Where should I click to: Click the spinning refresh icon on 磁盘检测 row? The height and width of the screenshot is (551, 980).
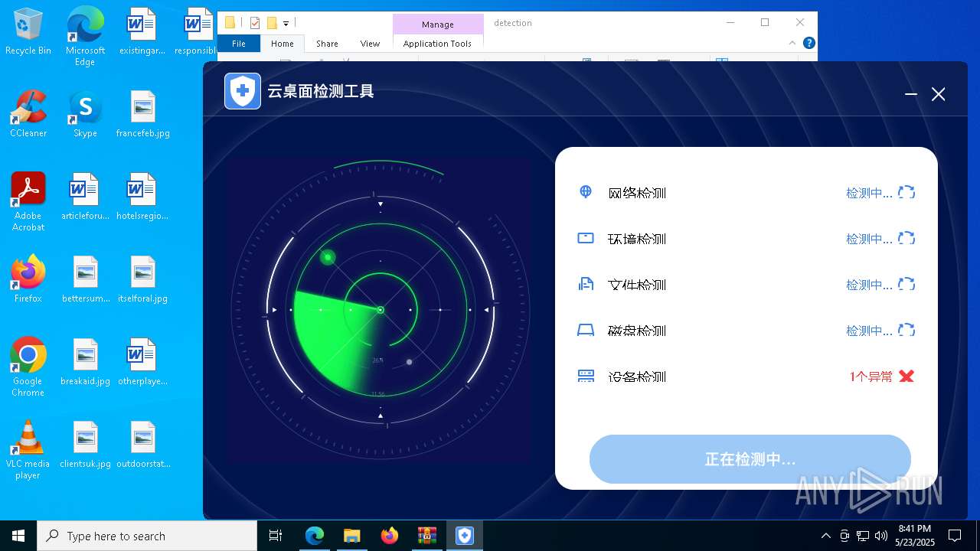[906, 330]
